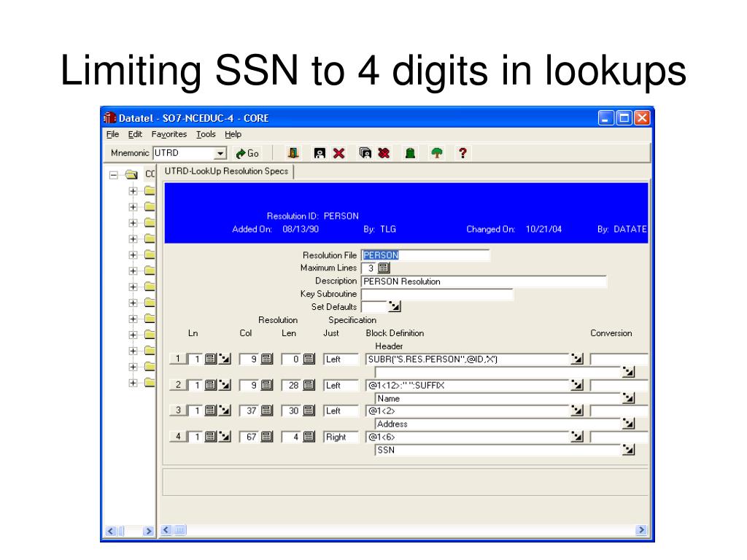747x560 pixels.
Task: Click the empty Key Subroutine field
Action: (438, 295)
